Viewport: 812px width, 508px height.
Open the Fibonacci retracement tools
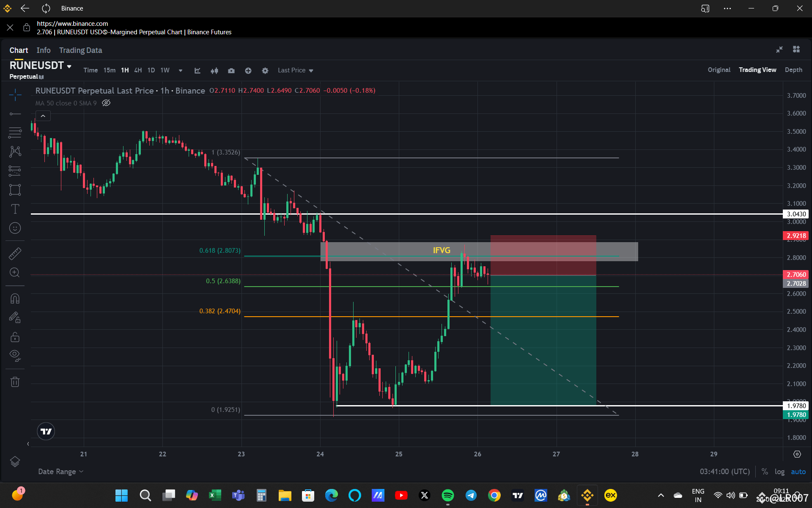[15, 133]
